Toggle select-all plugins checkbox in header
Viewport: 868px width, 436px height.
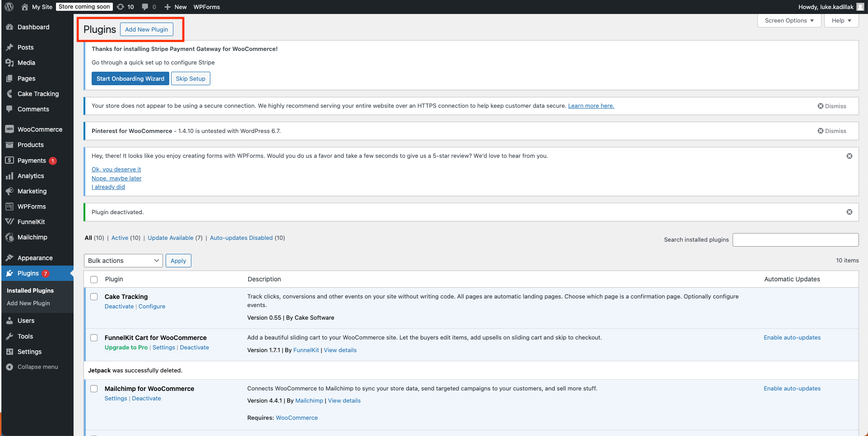94,280
